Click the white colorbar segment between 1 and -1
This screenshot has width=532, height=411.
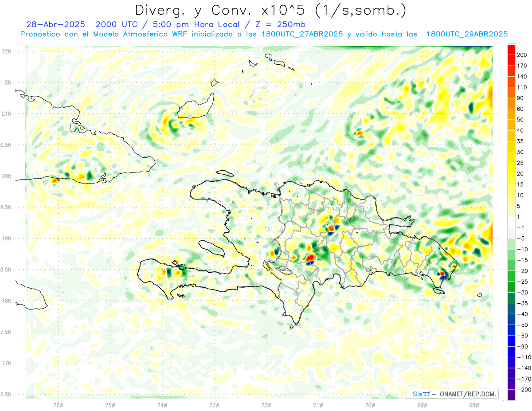[x=511, y=223]
